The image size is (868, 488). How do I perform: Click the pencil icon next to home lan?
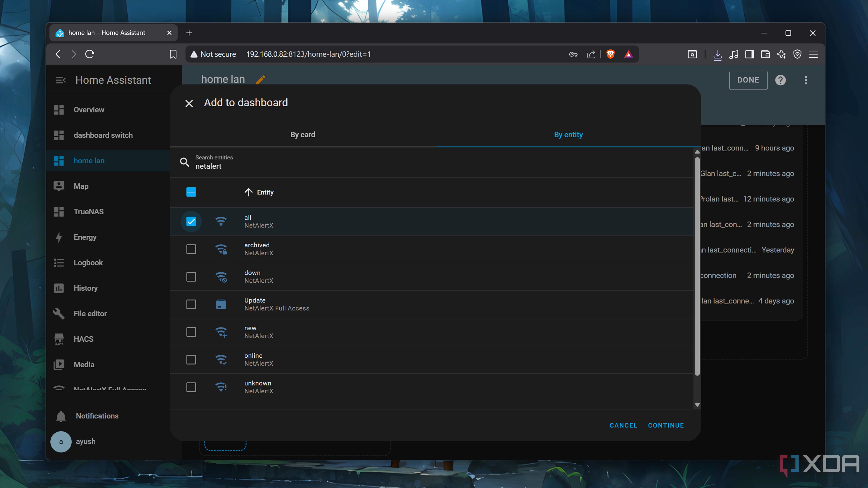(260, 80)
